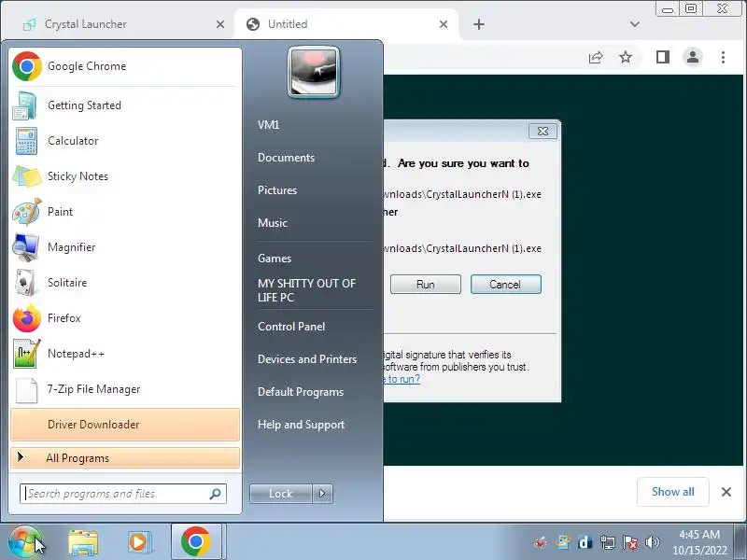Open the Calculator program
This screenshot has width=747, height=560.
[125, 141]
